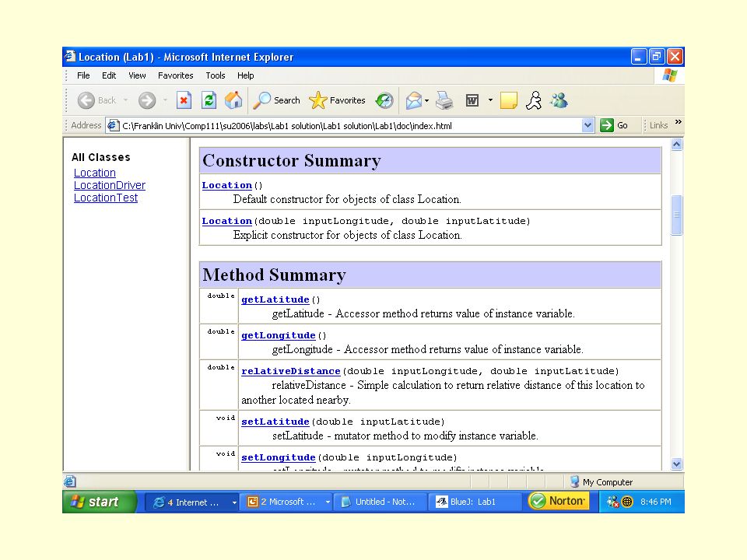Click the scrollbar down arrow

click(676, 464)
